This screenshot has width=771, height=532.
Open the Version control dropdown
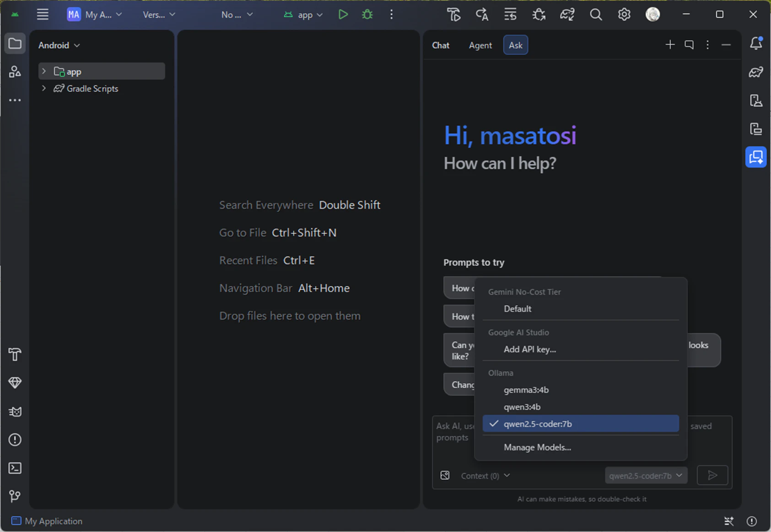pyautogui.click(x=159, y=15)
